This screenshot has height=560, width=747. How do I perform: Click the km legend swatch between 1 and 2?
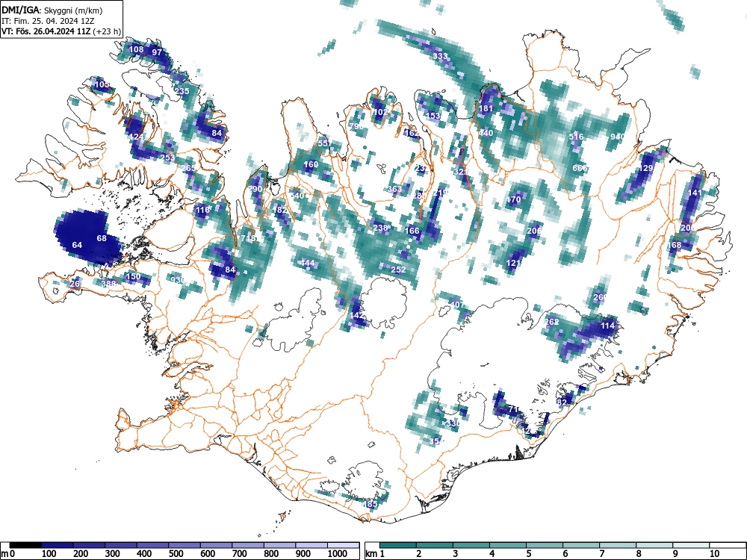(x=398, y=545)
